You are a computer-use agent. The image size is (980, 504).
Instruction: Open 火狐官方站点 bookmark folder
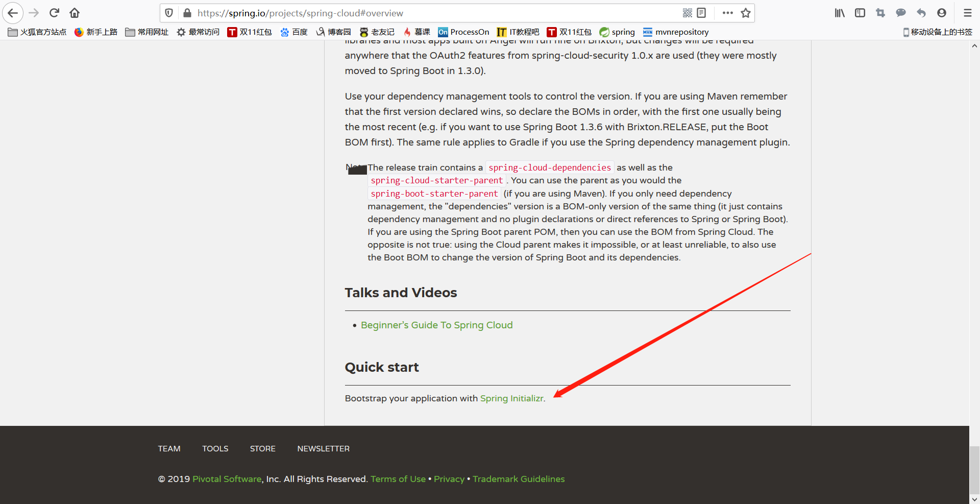(37, 32)
